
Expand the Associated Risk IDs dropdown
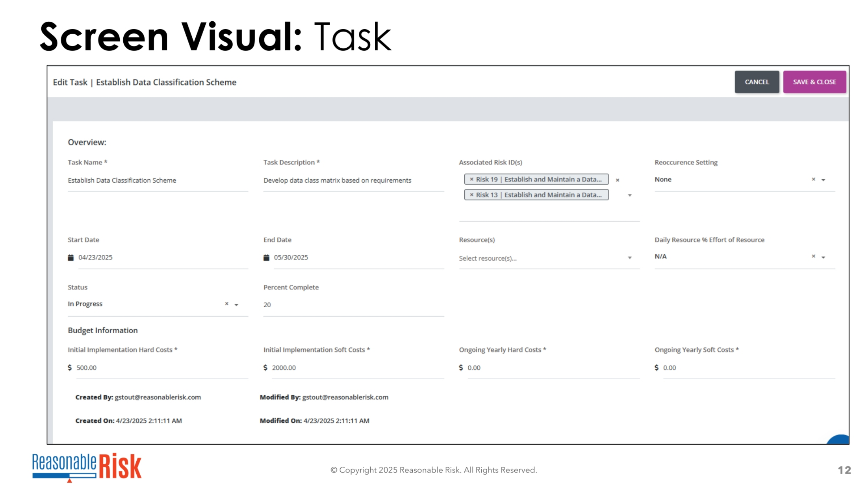630,195
